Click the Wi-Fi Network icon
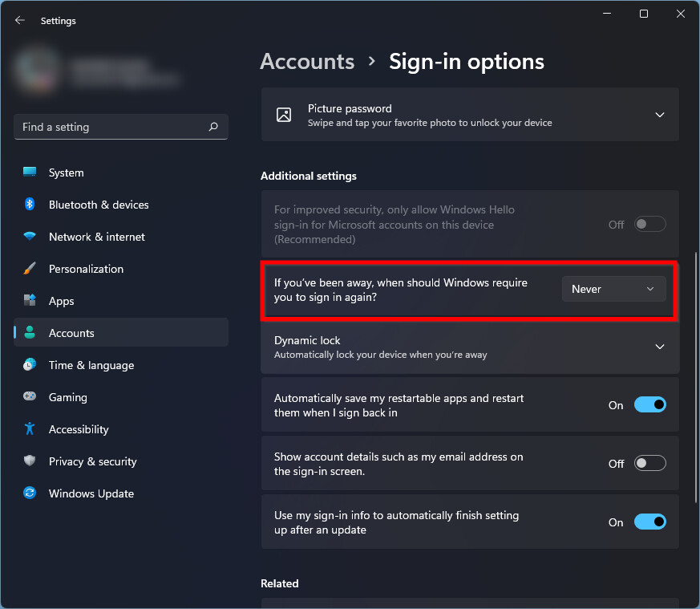This screenshot has height=609, width=700. (30, 236)
